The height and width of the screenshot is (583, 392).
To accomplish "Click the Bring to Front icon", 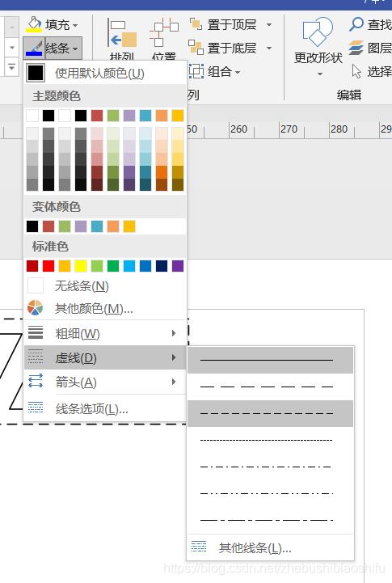I will point(196,24).
